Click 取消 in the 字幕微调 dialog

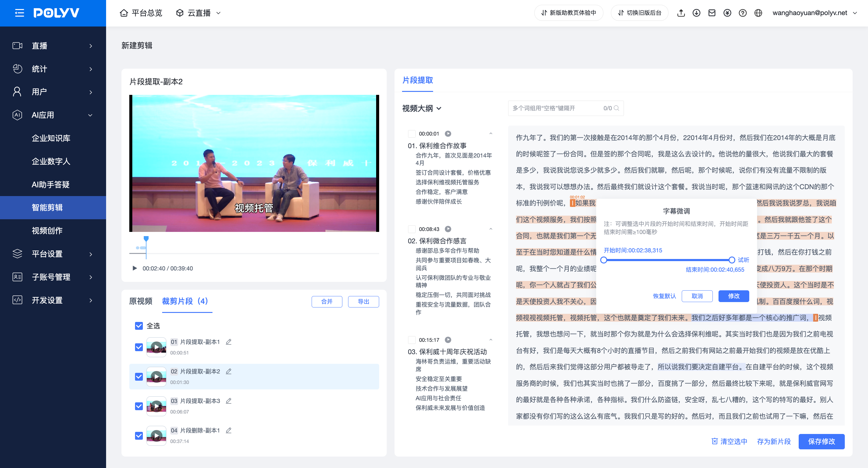[697, 296]
